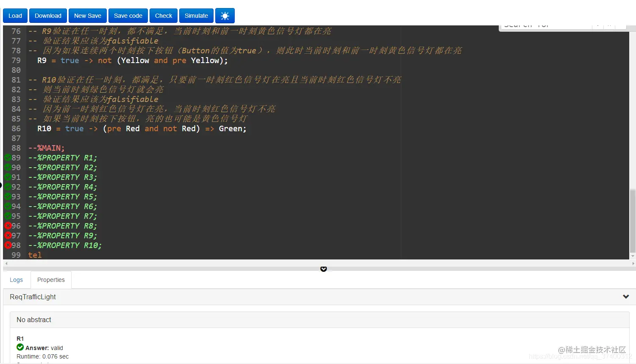Place cursor on the R9 equation line
The image size is (636, 364).
pyautogui.click(x=132, y=60)
